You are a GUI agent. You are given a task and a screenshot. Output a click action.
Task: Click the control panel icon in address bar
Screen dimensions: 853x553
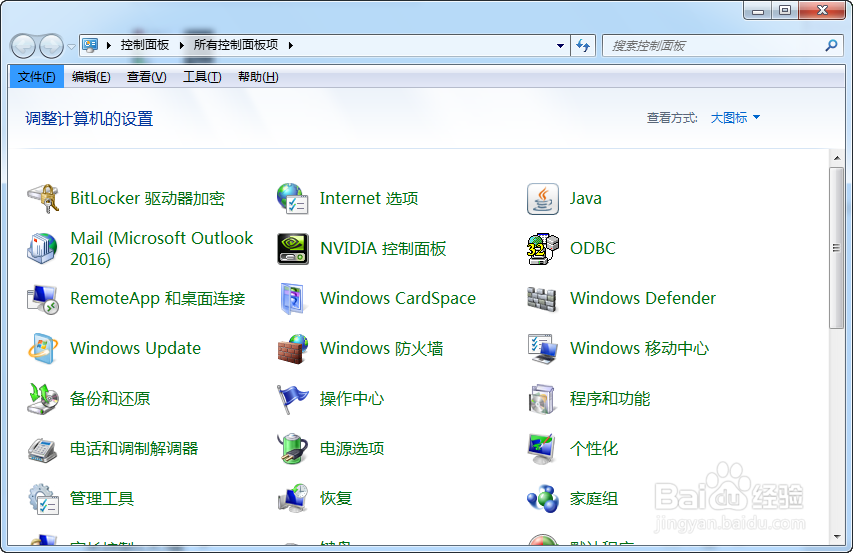point(90,45)
